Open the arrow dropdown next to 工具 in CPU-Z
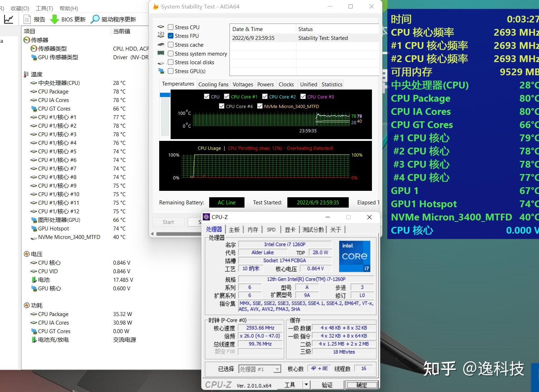 [x=306, y=385]
